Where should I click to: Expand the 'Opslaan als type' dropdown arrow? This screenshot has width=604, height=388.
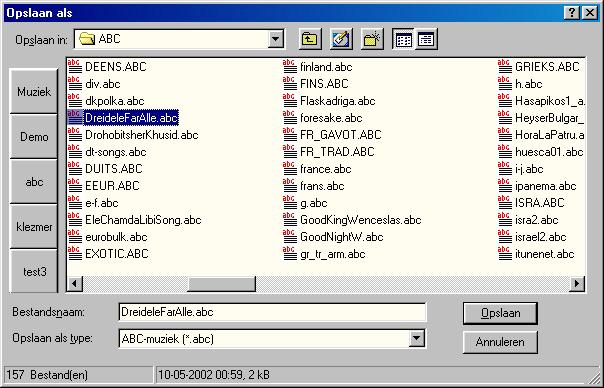416,338
